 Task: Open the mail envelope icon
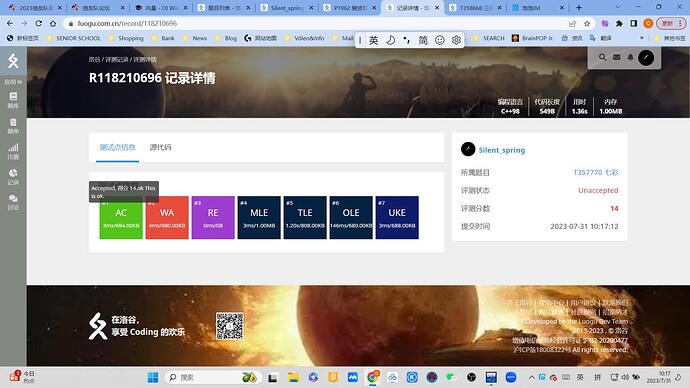(617, 57)
